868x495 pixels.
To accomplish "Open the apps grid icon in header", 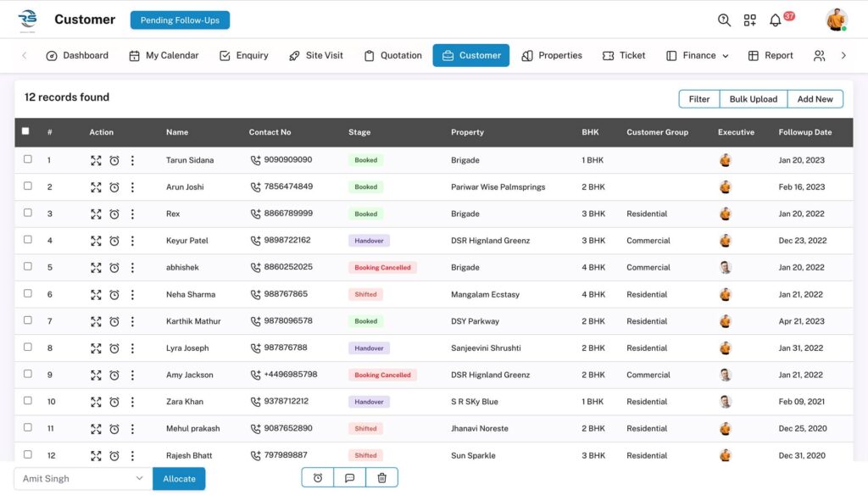I will [749, 20].
